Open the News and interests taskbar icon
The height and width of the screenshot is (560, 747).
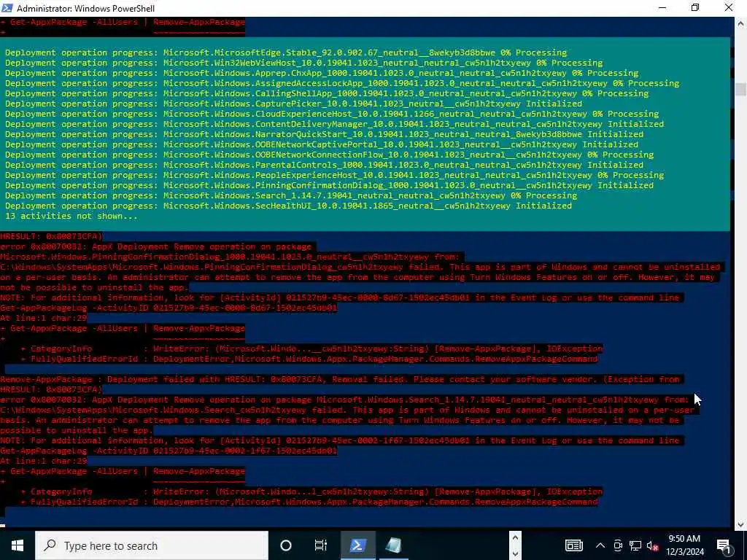(x=573, y=545)
